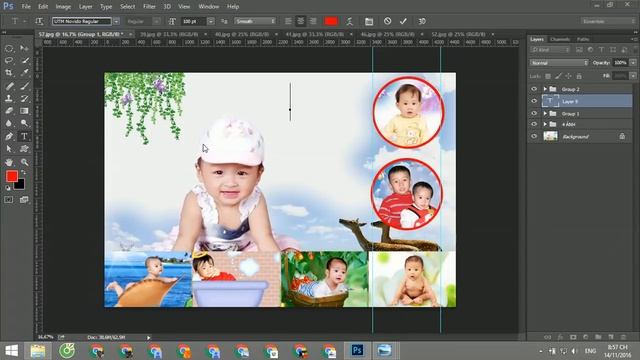Screen dimensions: 640x360
Task: Select the Zoom tool in toolbox
Action: tap(24, 162)
